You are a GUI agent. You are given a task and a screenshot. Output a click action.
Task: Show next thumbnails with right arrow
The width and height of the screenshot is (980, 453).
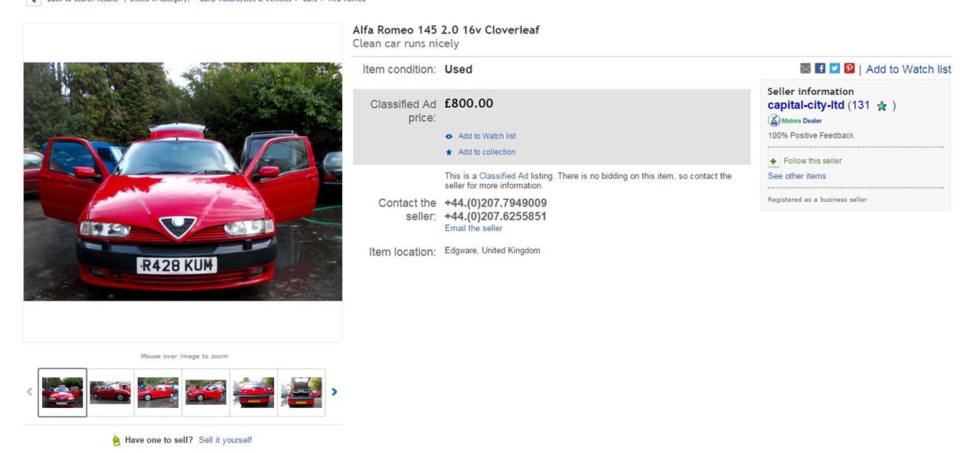[334, 392]
